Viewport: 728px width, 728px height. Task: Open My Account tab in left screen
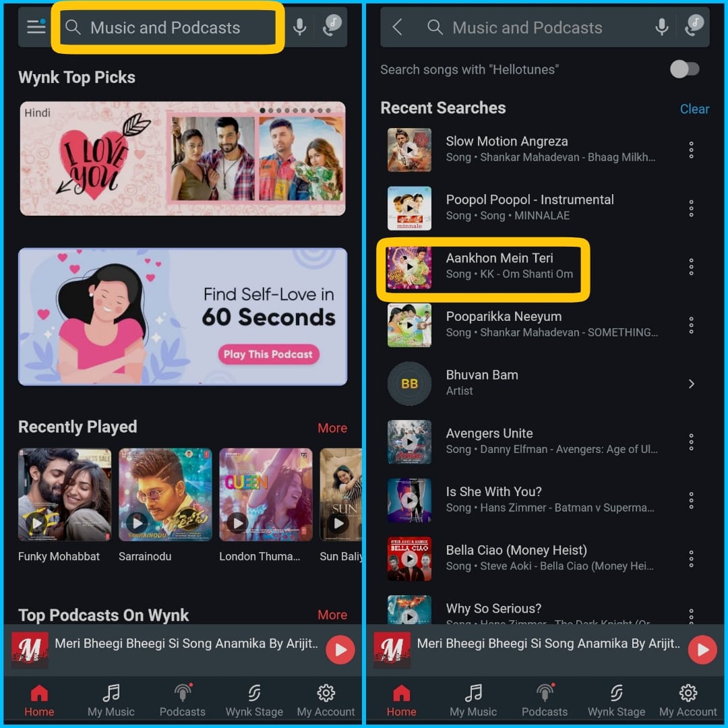click(326, 700)
